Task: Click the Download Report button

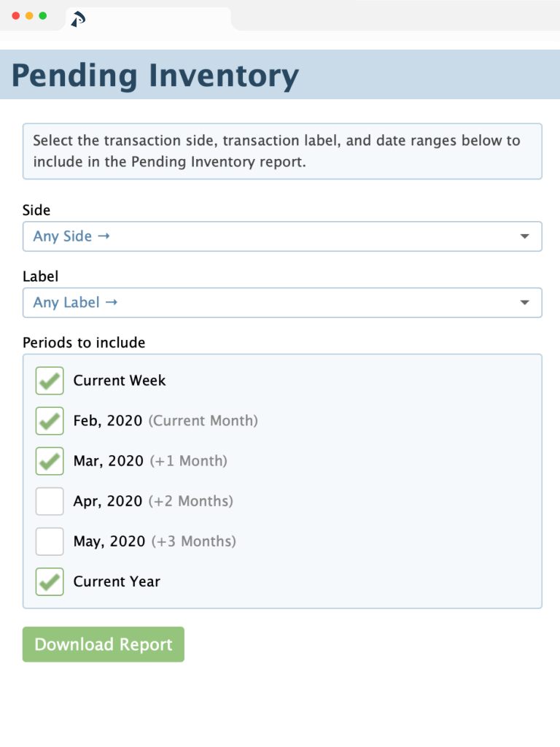Action: tap(103, 644)
